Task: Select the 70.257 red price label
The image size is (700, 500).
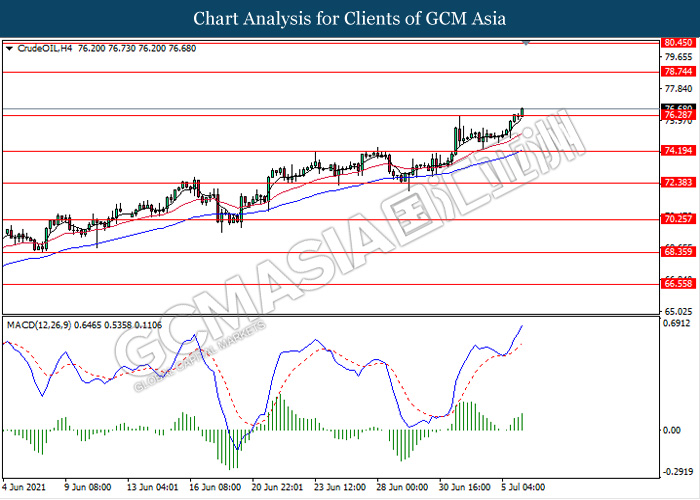Action: pyautogui.click(x=678, y=219)
